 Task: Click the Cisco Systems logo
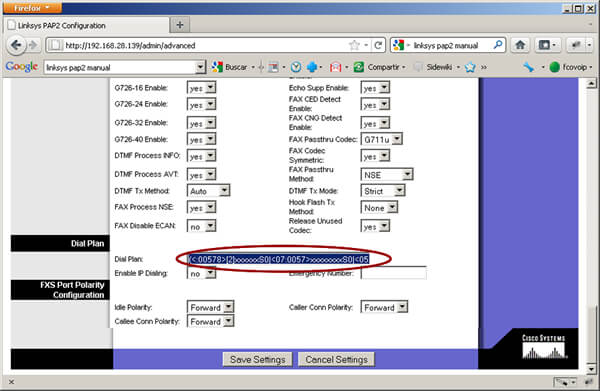[x=544, y=347]
